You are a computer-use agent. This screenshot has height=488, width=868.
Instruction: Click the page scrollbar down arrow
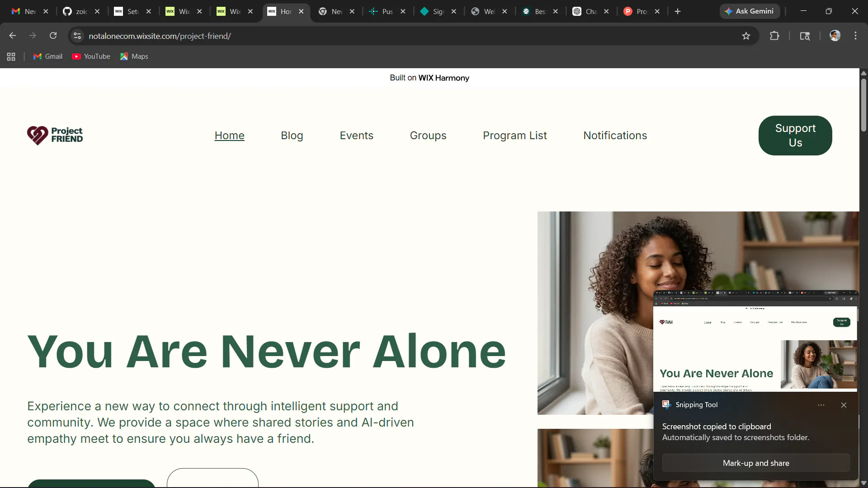[x=863, y=483]
